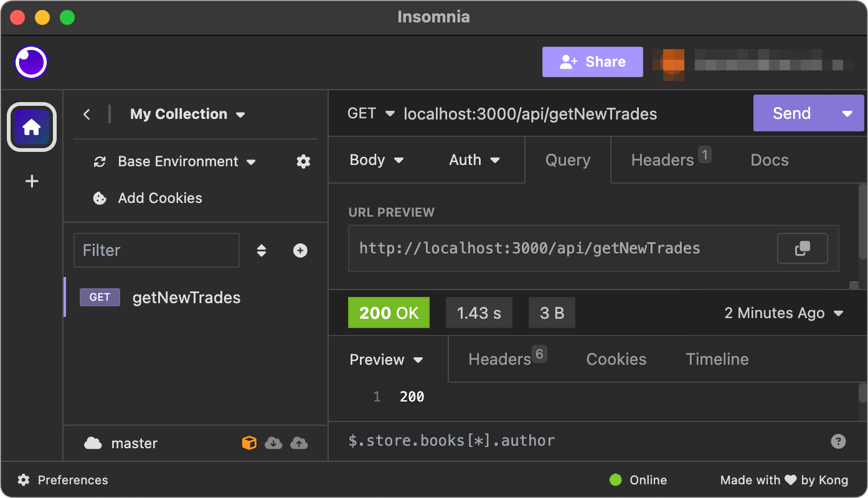This screenshot has height=498, width=868.
Task: Go back with the left chevron
Action: pyautogui.click(x=87, y=114)
